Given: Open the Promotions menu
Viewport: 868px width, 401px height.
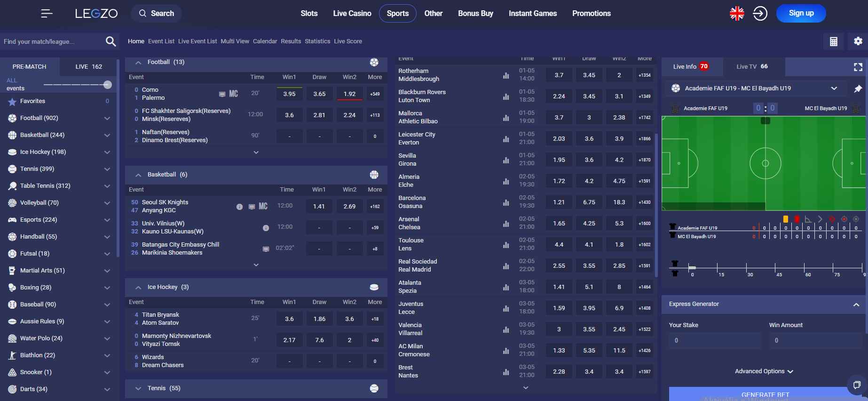Looking at the screenshot, I should [x=592, y=14].
